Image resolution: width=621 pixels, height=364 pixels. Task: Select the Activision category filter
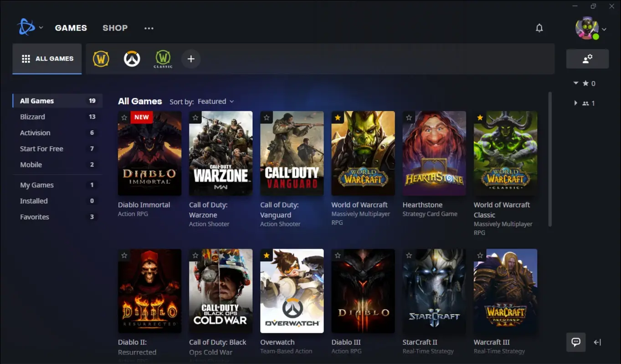35,132
